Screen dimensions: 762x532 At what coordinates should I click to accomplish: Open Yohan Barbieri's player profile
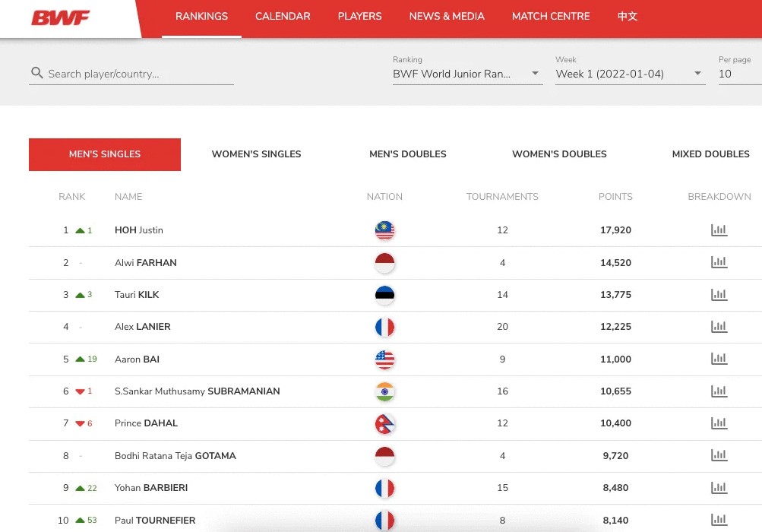click(151, 488)
